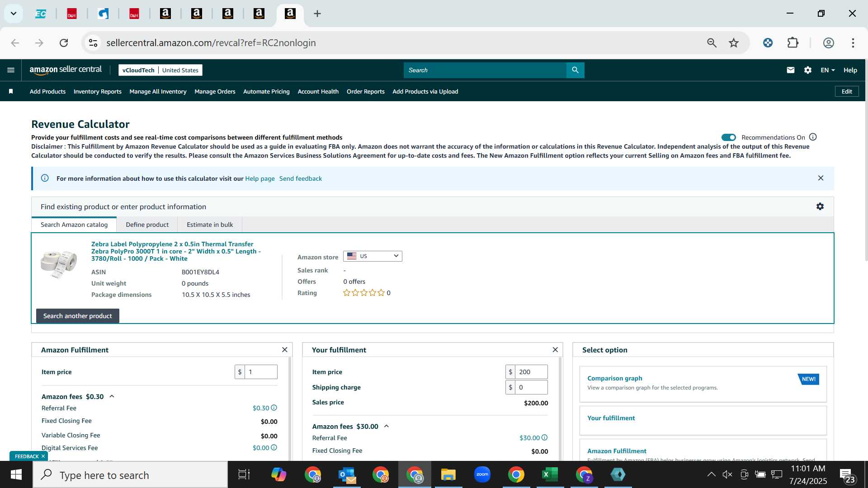The image size is (868, 488).
Task: View site information icon in address bar
Action: tap(93, 43)
